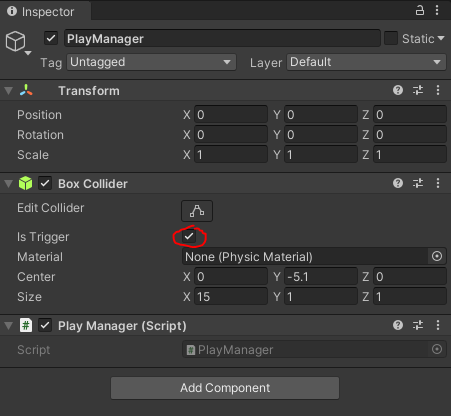
Task: Open the Transform component help icon
Action: point(398,90)
